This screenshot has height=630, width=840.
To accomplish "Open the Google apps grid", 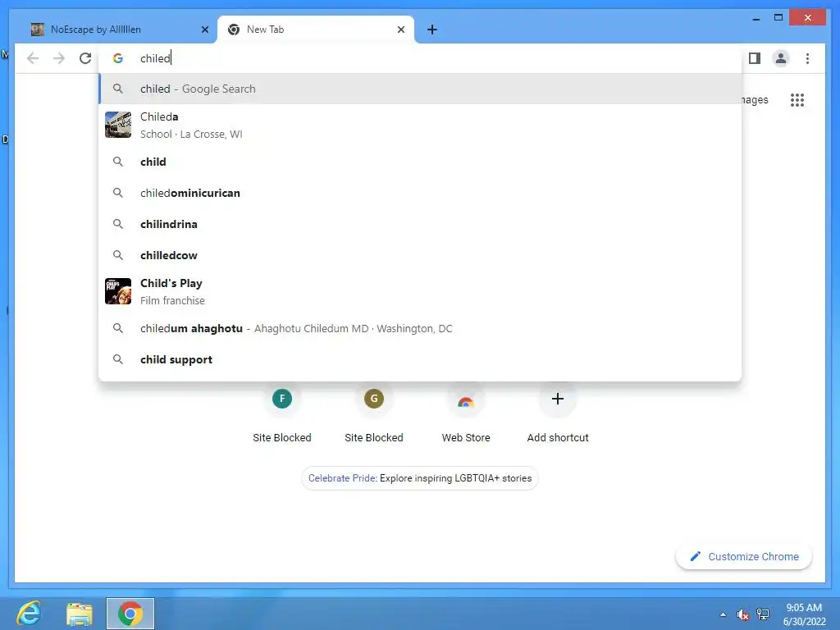I will tap(797, 100).
